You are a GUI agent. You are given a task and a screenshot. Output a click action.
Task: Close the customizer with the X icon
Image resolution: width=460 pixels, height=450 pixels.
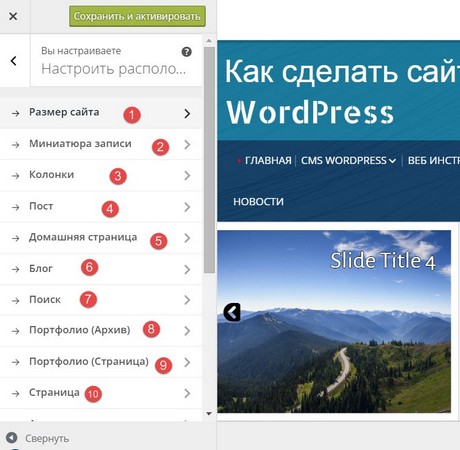13,16
